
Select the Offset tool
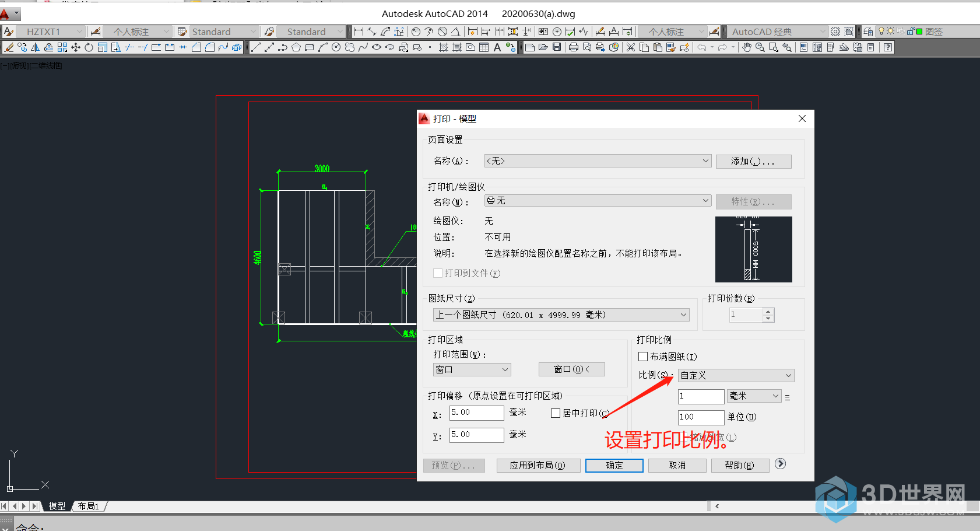[49, 47]
